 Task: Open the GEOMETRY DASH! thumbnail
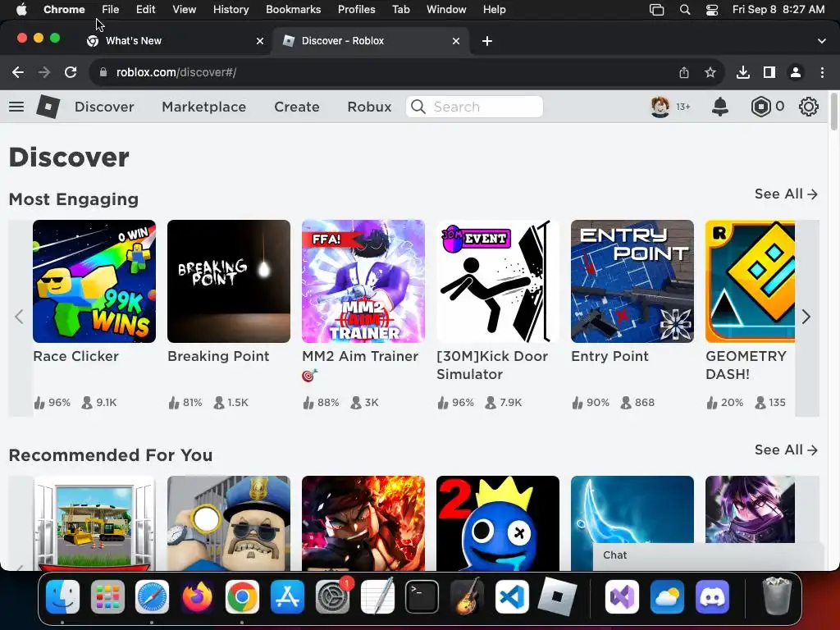(750, 281)
